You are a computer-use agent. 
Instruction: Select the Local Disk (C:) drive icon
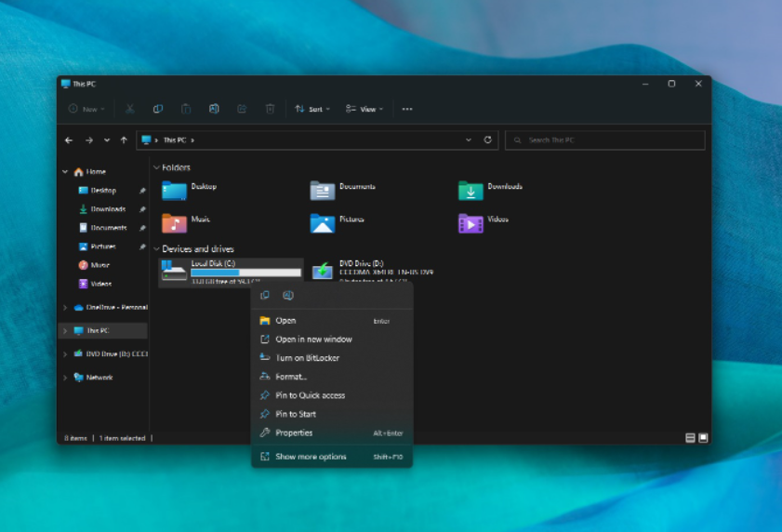coord(174,271)
